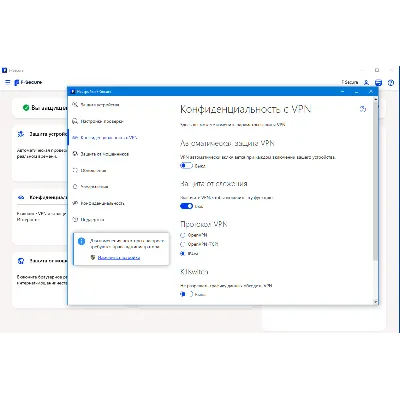
Task: Click the shield icon beside Изменить параметры
Action: [x=93, y=258]
